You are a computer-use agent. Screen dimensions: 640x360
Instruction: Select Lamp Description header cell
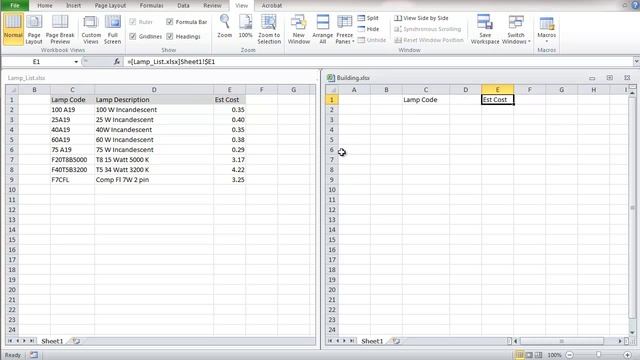click(154, 100)
